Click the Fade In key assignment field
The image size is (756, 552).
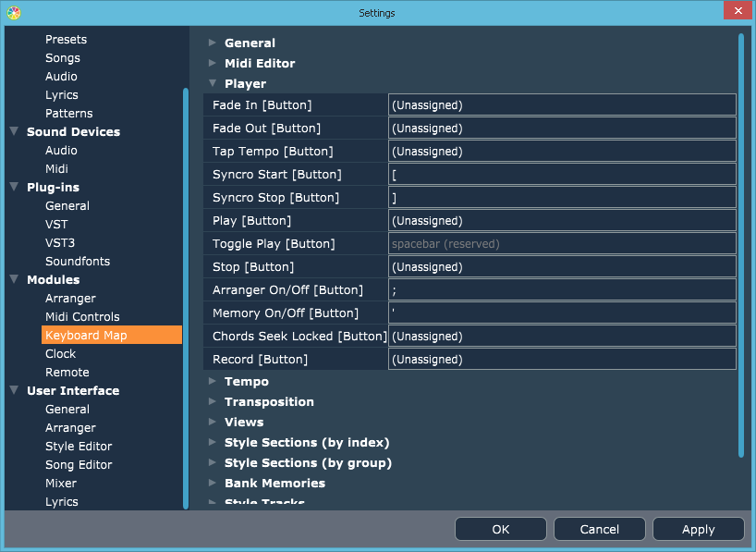pos(562,104)
